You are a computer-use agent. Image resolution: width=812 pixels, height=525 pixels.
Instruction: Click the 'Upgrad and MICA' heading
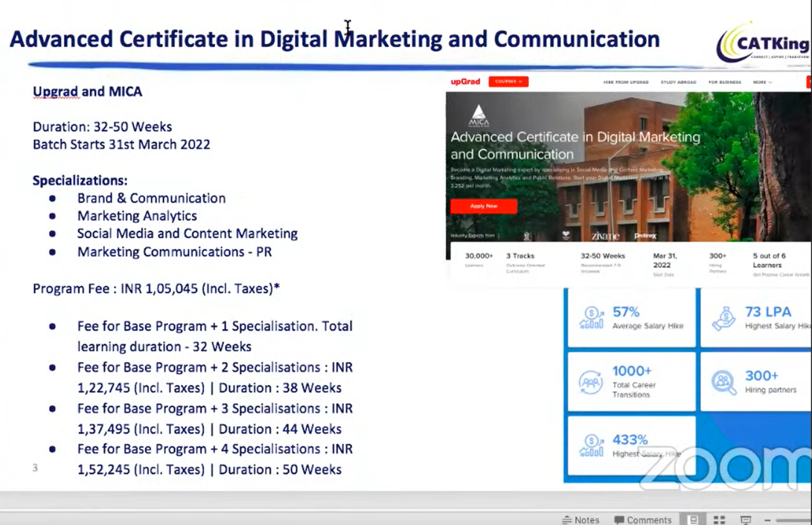point(87,91)
